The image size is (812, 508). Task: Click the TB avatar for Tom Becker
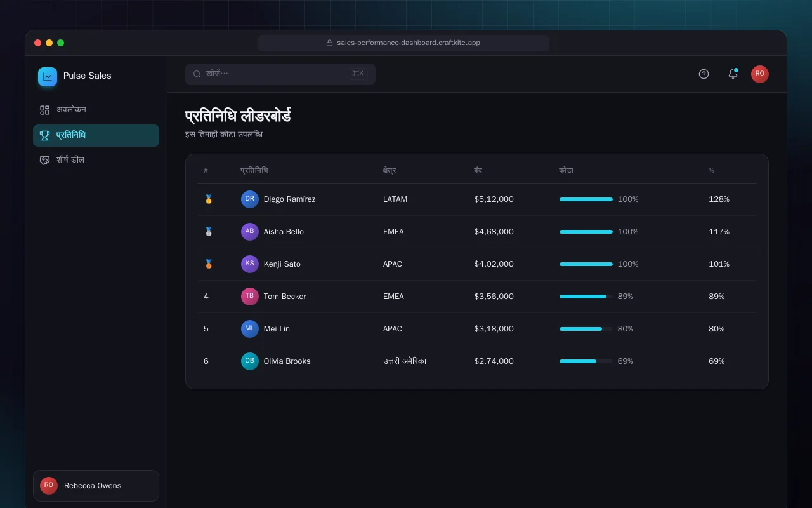[250, 297]
